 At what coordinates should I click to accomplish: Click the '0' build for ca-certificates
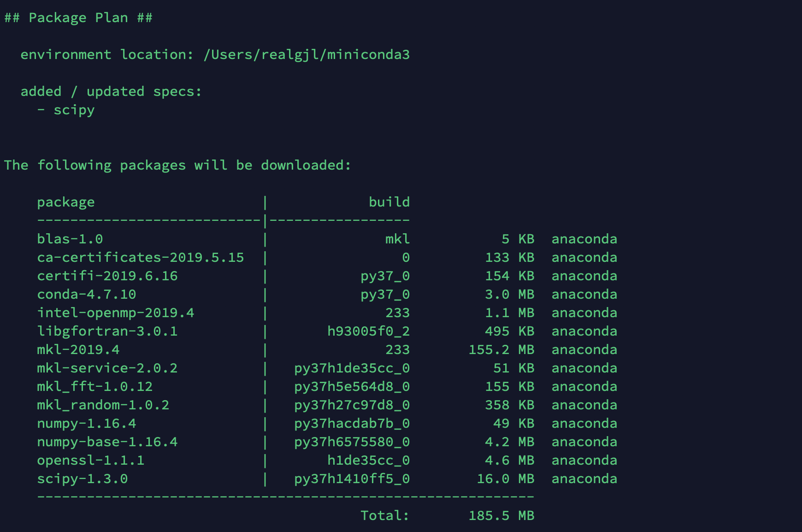(x=406, y=258)
